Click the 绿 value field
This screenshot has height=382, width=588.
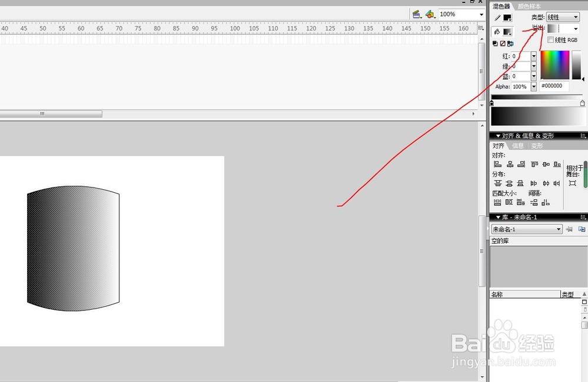click(521, 66)
